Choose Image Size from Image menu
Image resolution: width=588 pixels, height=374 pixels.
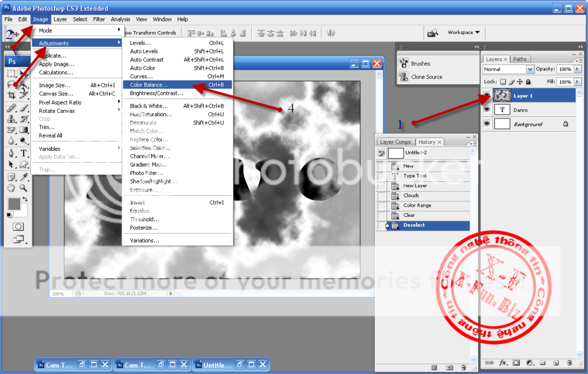pyautogui.click(x=76, y=85)
